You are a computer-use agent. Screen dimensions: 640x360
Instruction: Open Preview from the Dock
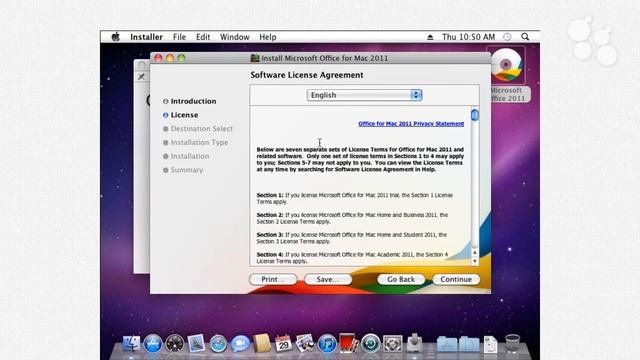click(305, 344)
